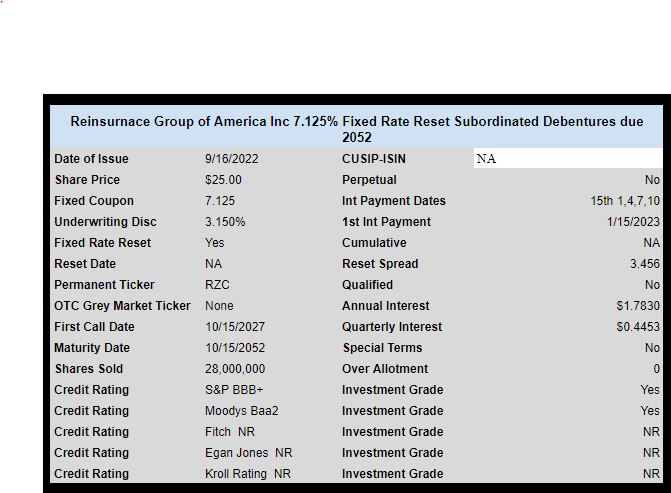This screenshot has width=671, height=493.
Task: Click the 'Fixed Coupon' label
Action: pyautogui.click(x=94, y=201)
